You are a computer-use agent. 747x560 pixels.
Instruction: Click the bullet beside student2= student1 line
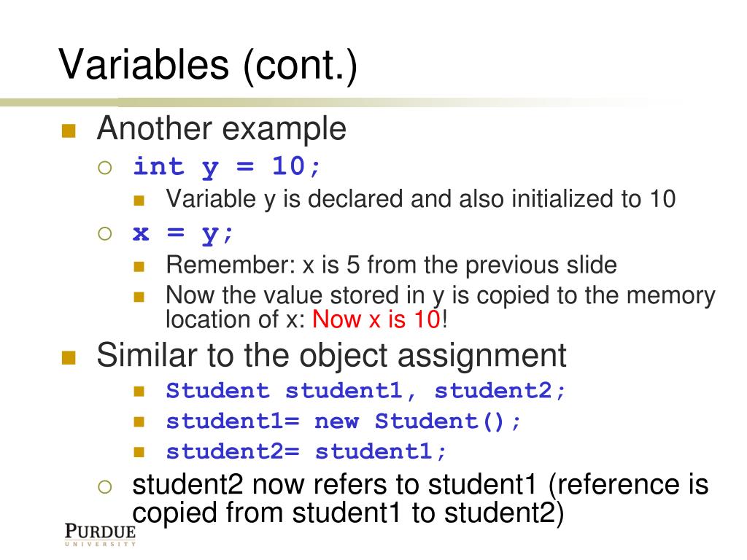click(x=139, y=452)
